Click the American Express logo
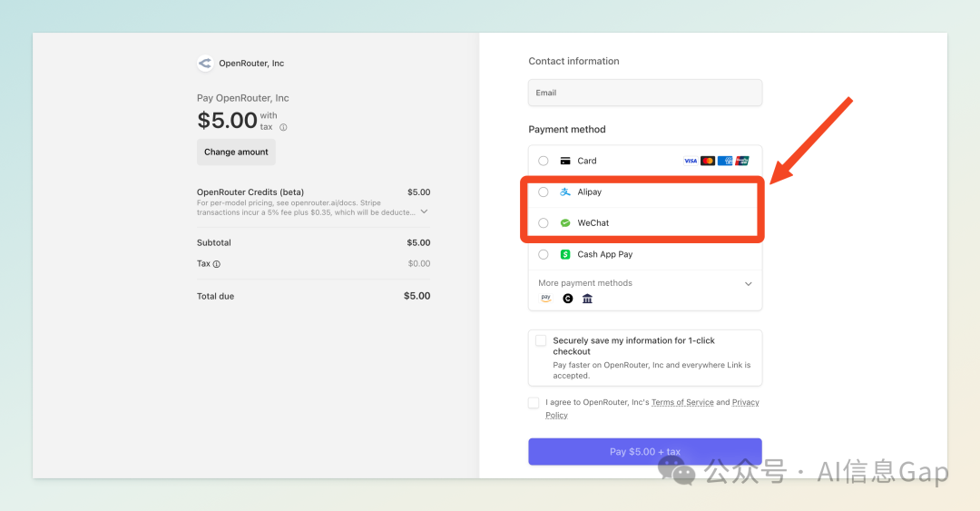Image resolution: width=980 pixels, height=511 pixels. (725, 161)
